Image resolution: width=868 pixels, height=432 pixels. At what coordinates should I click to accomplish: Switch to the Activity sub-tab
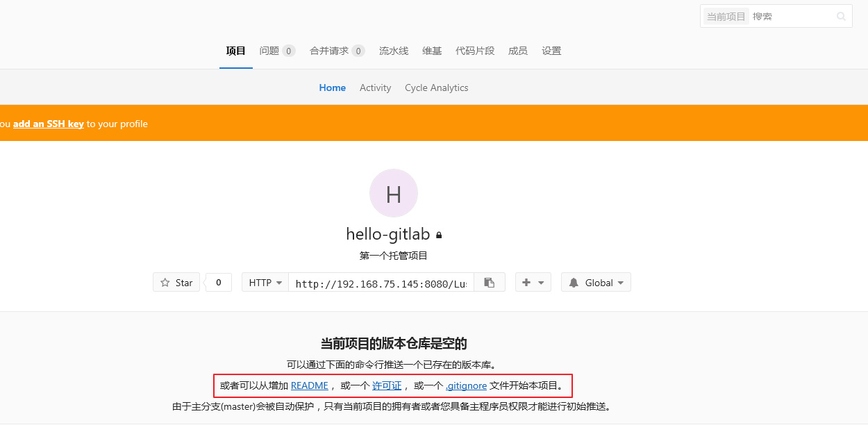coord(375,88)
